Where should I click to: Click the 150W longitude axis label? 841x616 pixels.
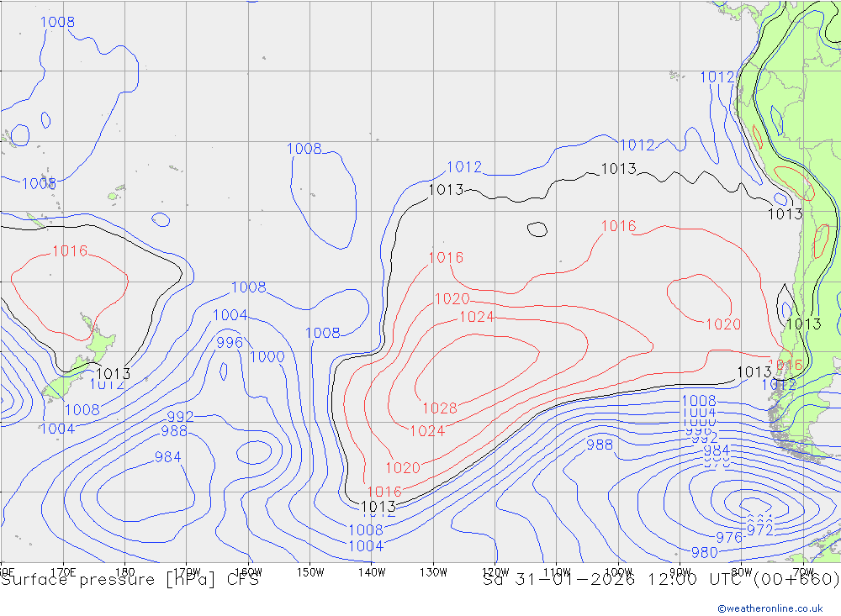(310, 572)
